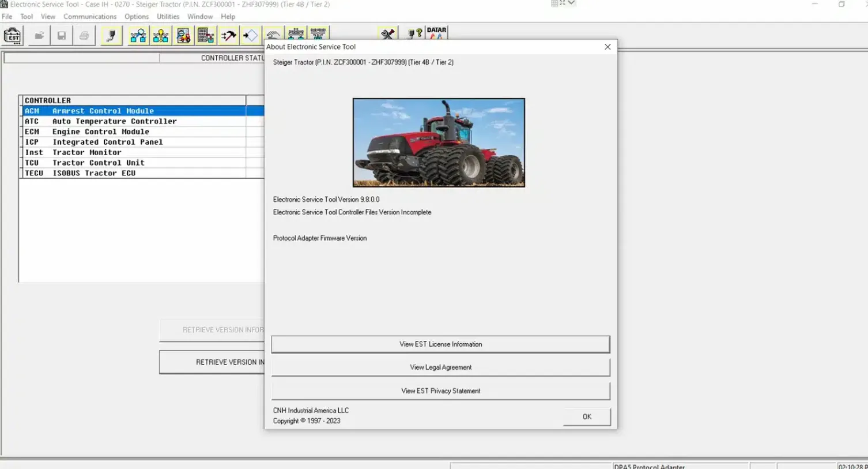Click the print toolbar icon
Screen dimensions: 868x469
(84, 36)
